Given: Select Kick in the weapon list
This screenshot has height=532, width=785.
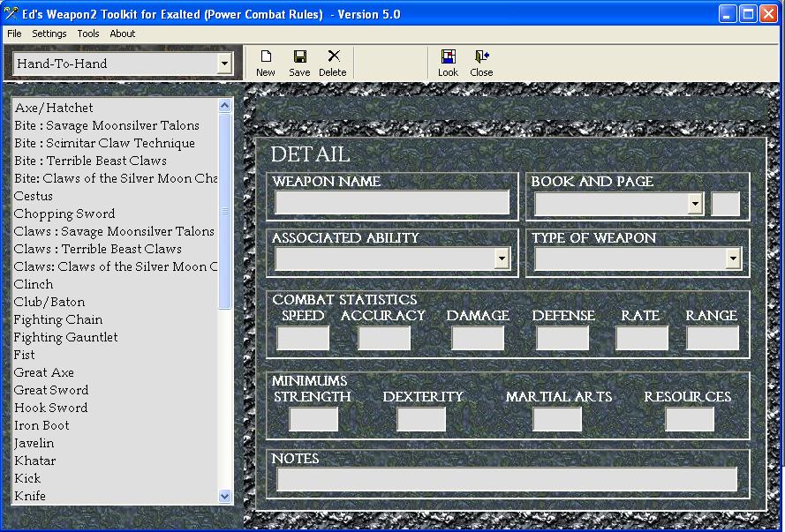Looking at the screenshot, I should pos(27,478).
